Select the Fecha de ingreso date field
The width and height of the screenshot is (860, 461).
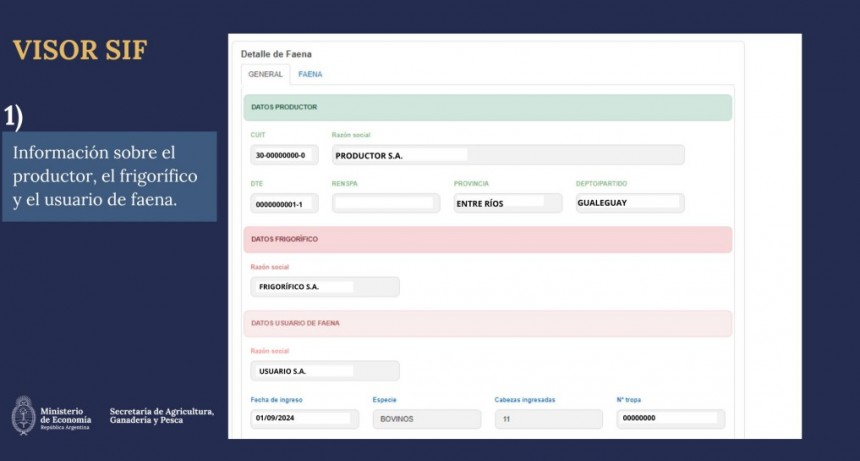304,419
